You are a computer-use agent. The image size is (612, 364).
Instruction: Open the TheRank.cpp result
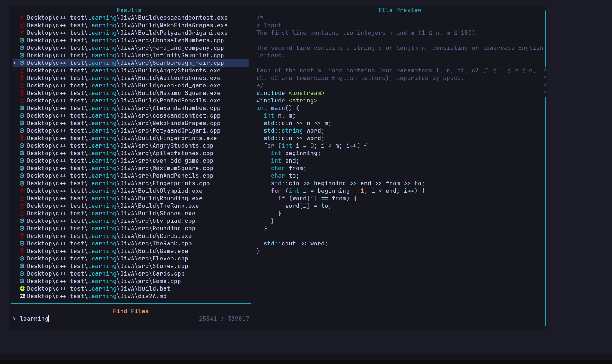(109, 244)
